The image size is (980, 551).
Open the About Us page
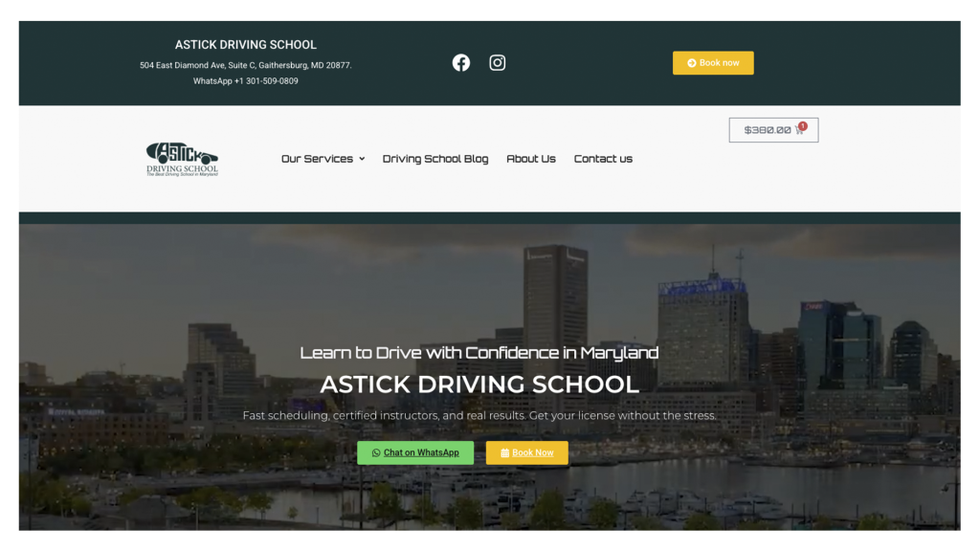click(x=530, y=159)
